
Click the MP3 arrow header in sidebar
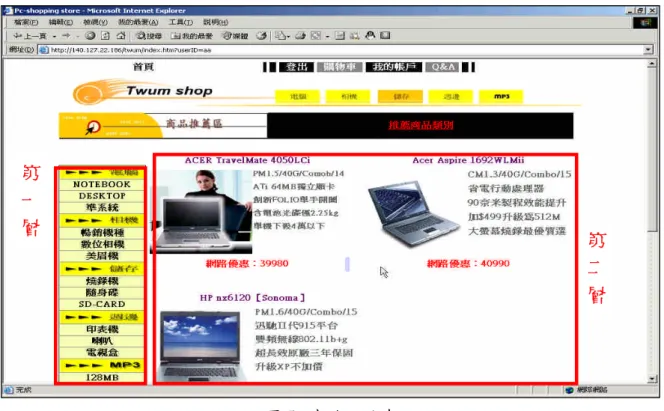[102, 365]
